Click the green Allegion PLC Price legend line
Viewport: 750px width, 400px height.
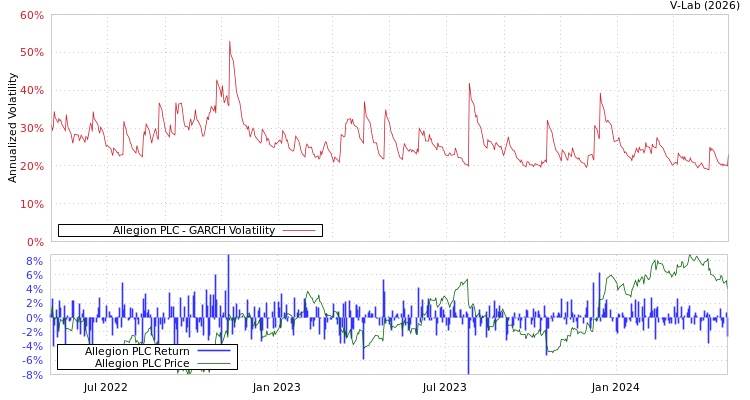click(x=214, y=363)
